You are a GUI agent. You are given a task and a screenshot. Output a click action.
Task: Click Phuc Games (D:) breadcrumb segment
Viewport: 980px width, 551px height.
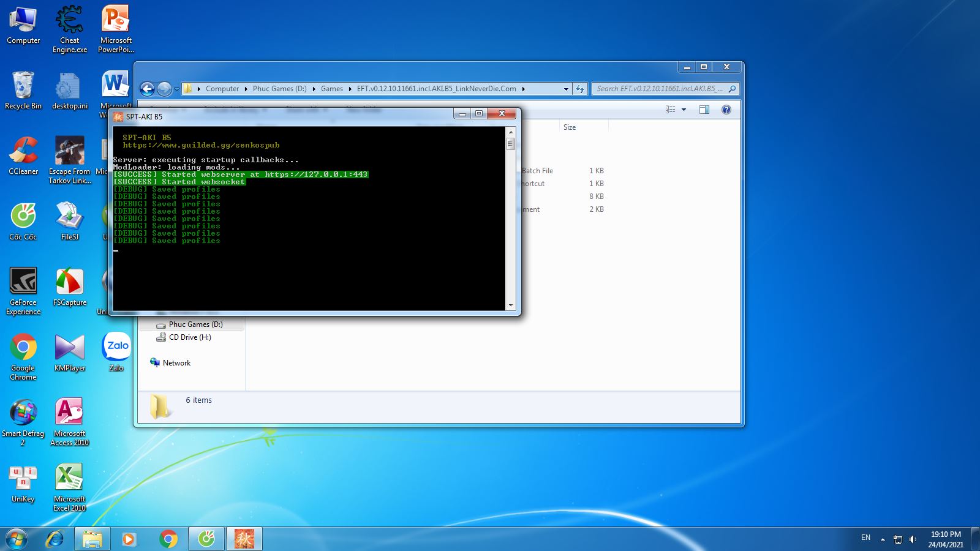[279, 89]
